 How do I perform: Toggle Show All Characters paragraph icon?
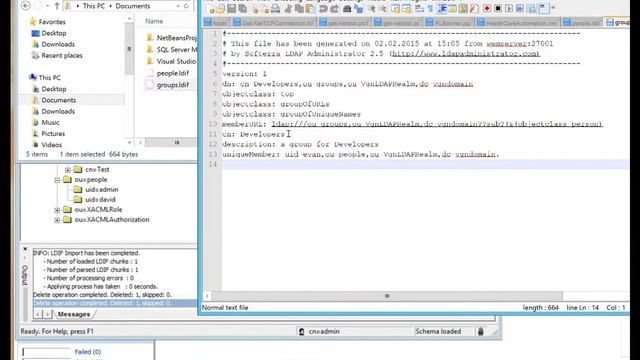430,8
